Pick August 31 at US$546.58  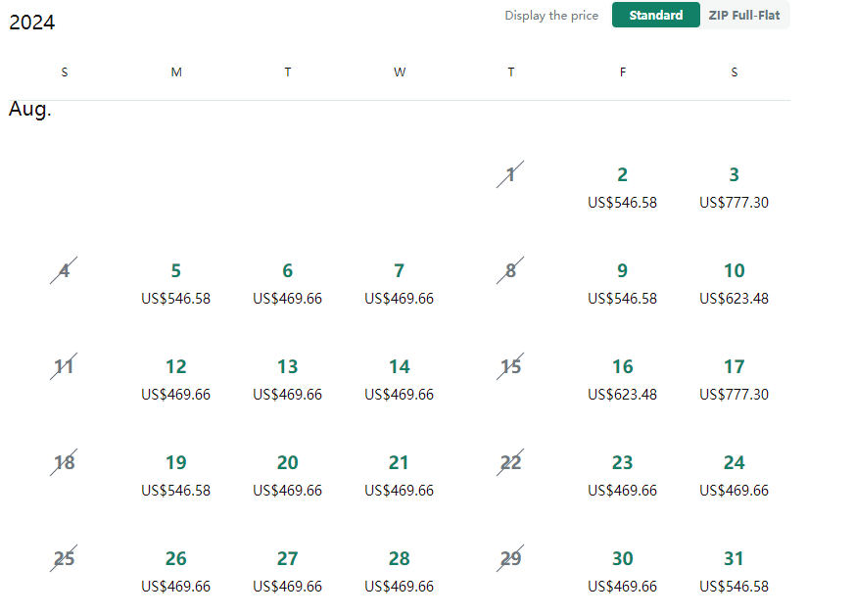click(x=734, y=571)
